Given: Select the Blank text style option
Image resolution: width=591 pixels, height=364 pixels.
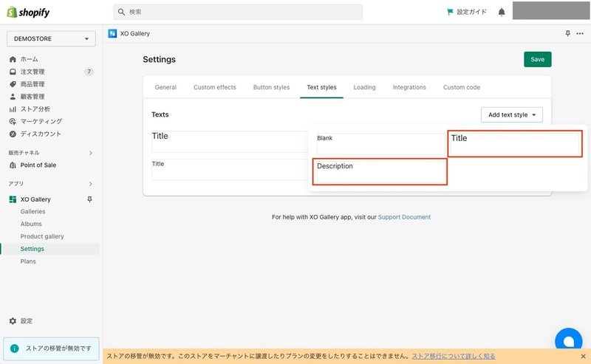Looking at the screenshot, I should tap(381, 144).
